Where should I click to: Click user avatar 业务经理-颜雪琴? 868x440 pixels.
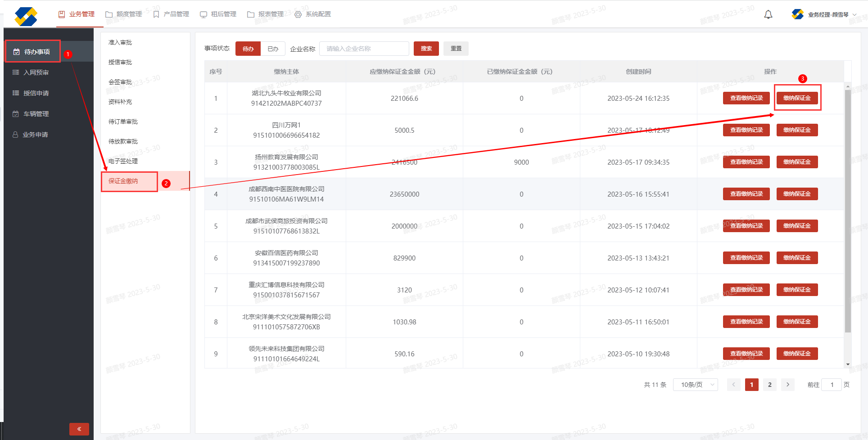pyautogui.click(x=797, y=14)
